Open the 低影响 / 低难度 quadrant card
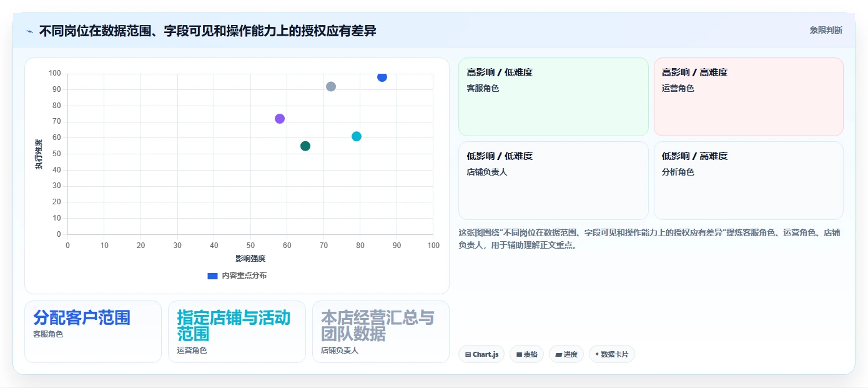This screenshot has height=388, width=868. point(553,181)
